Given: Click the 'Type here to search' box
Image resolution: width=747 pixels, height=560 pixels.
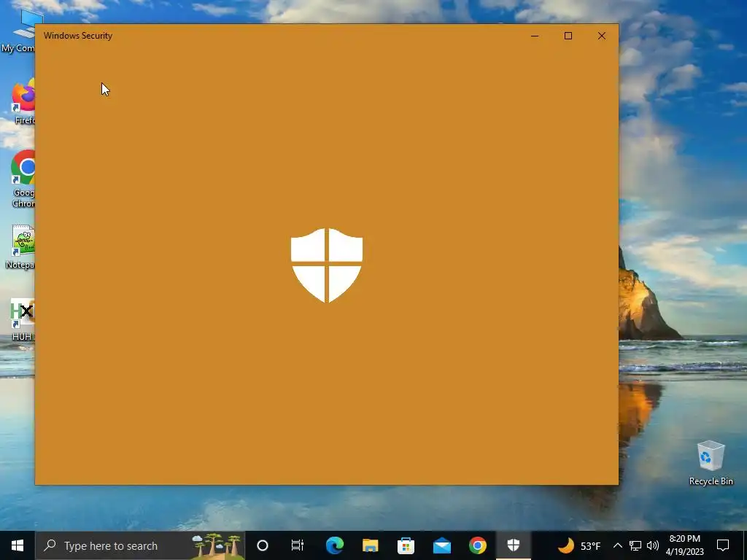Looking at the screenshot, I should (x=140, y=545).
